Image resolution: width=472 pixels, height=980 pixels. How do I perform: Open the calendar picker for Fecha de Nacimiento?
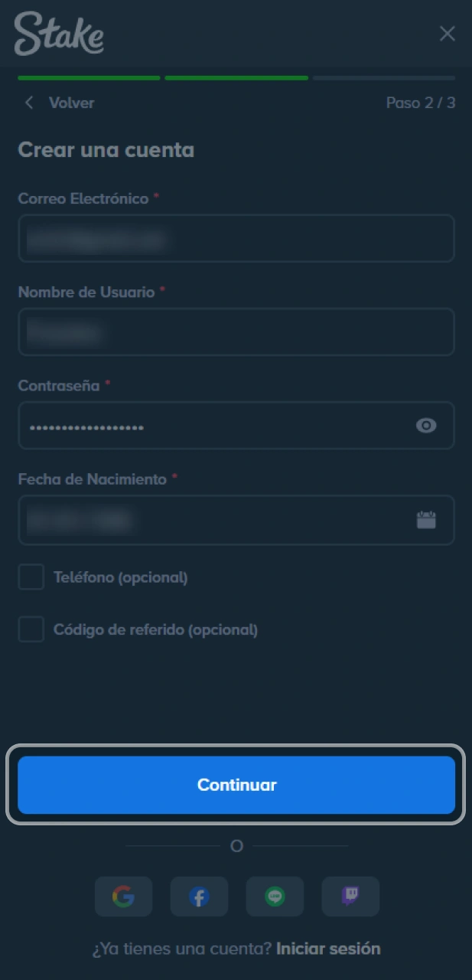click(427, 519)
